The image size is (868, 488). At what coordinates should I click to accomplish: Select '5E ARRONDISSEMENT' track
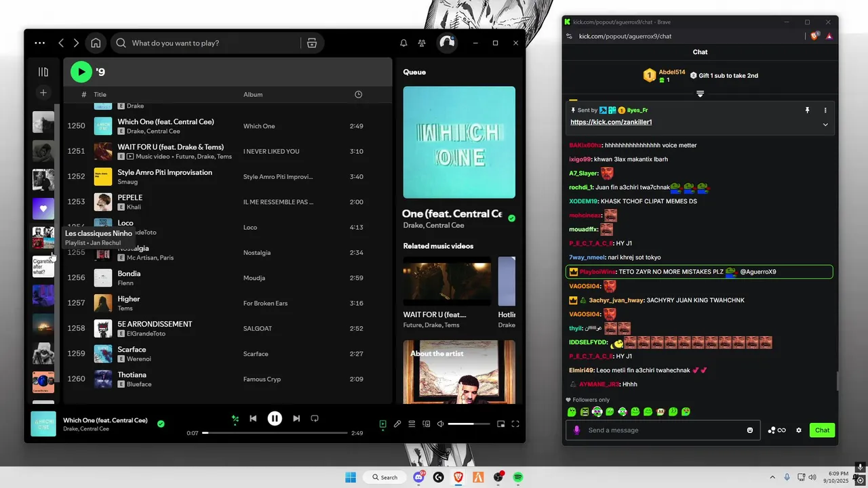[228, 328]
